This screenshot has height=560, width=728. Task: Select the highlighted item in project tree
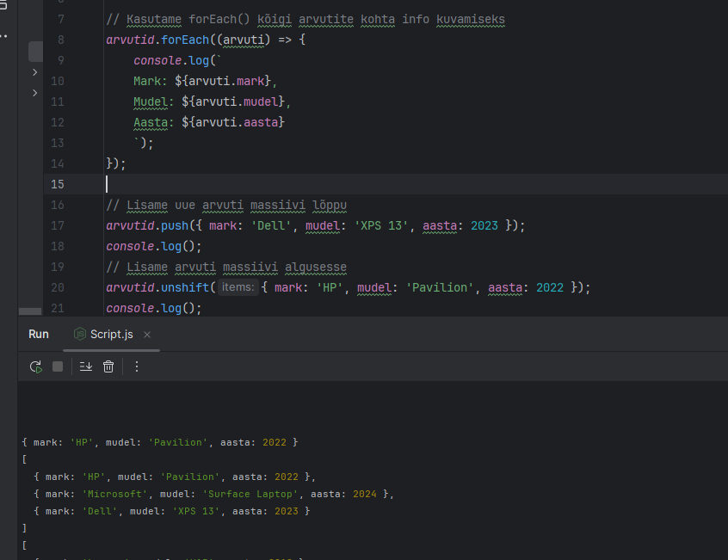[35, 51]
